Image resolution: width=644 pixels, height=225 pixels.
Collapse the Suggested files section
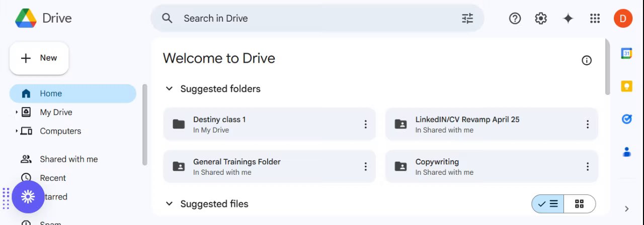[170, 204]
